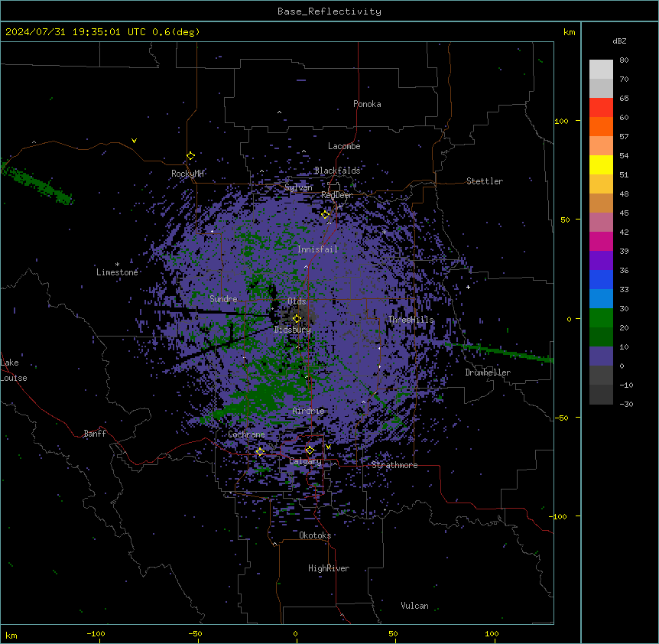Image resolution: width=659 pixels, height=644 pixels.
Task: Click the yellow v marker east of Calgary
Action: (328, 447)
